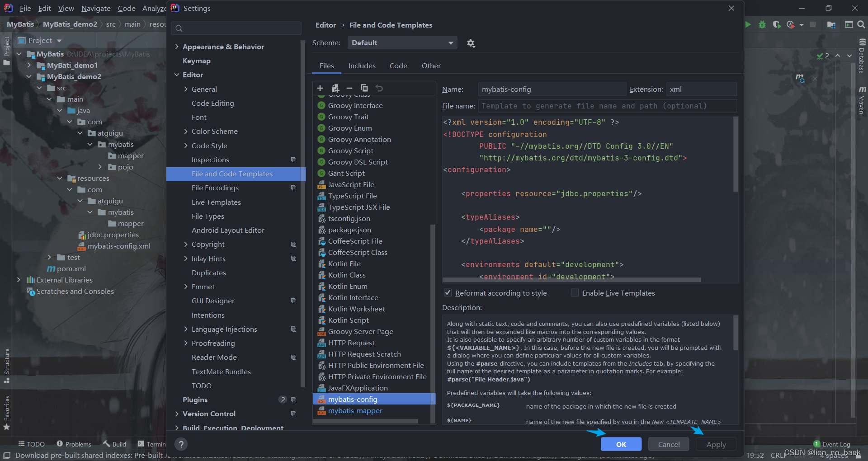Image resolution: width=868 pixels, height=461 pixels.
Task: Open Plugins settings
Action: click(195, 400)
